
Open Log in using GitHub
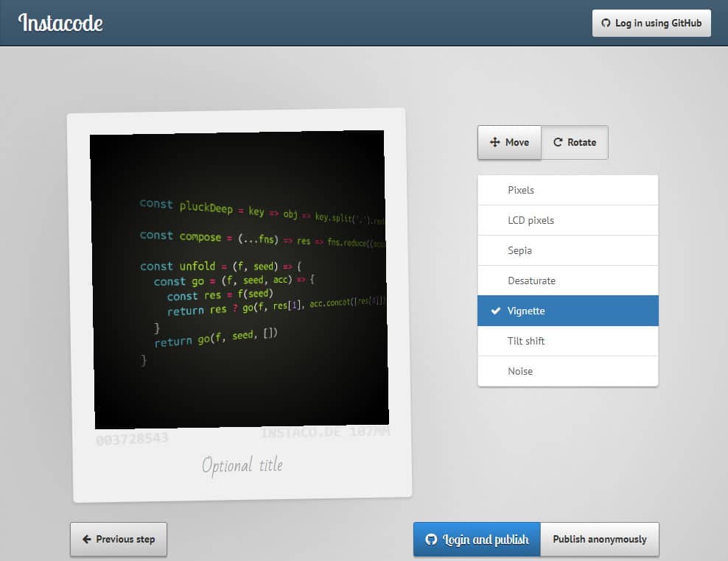651,23
